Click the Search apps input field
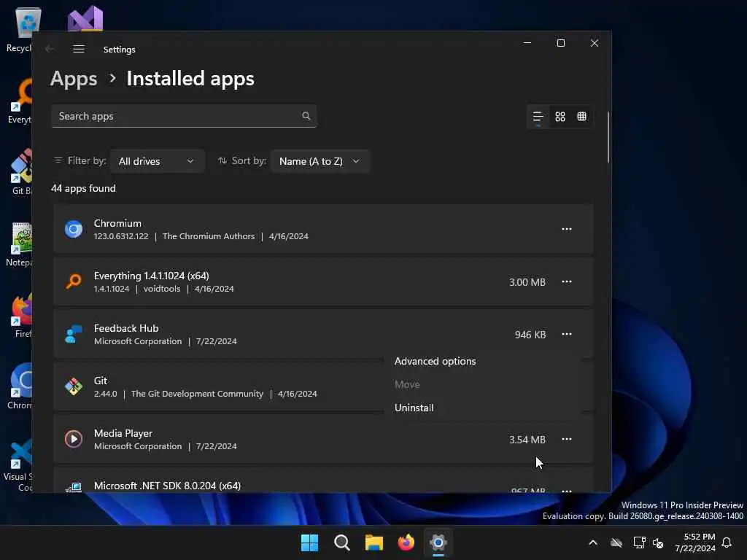The height and width of the screenshot is (560, 747). pos(184,116)
